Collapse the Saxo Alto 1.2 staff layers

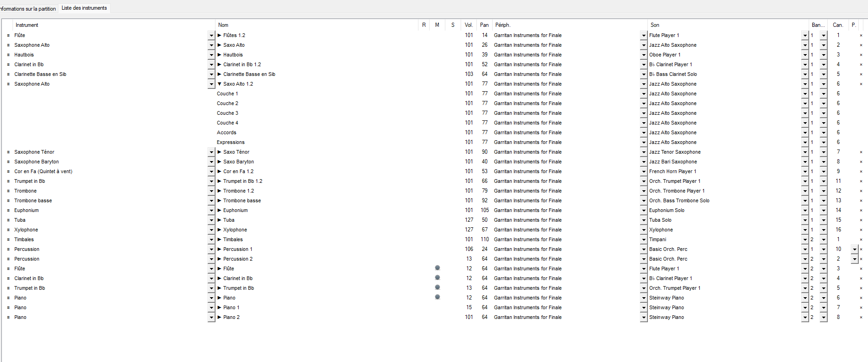pos(220,84)
